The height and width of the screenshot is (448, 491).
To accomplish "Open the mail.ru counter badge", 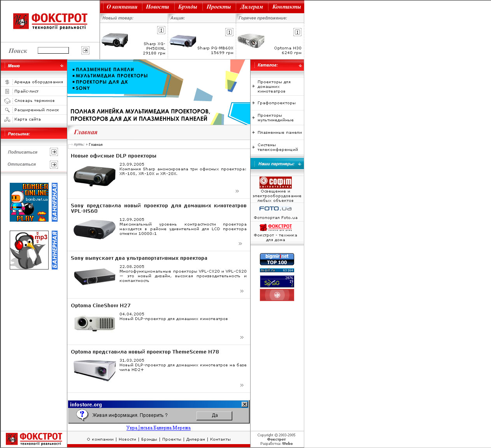I will tap(277, 270).
